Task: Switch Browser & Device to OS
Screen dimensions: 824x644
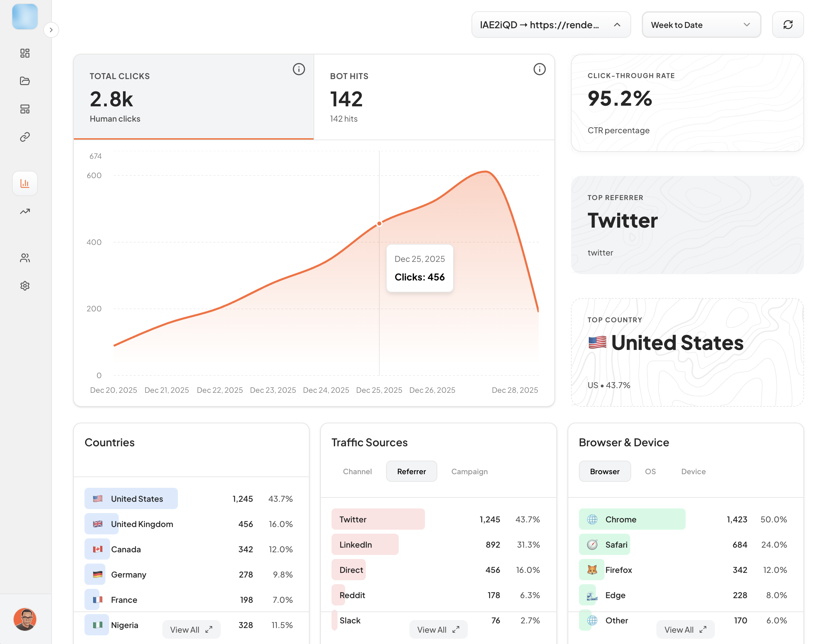Action: pos(650,471)
